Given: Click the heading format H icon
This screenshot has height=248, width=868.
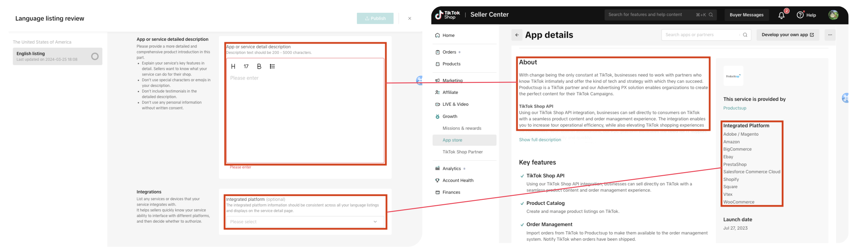Looking at the screenshot, I should click(233, 67).
